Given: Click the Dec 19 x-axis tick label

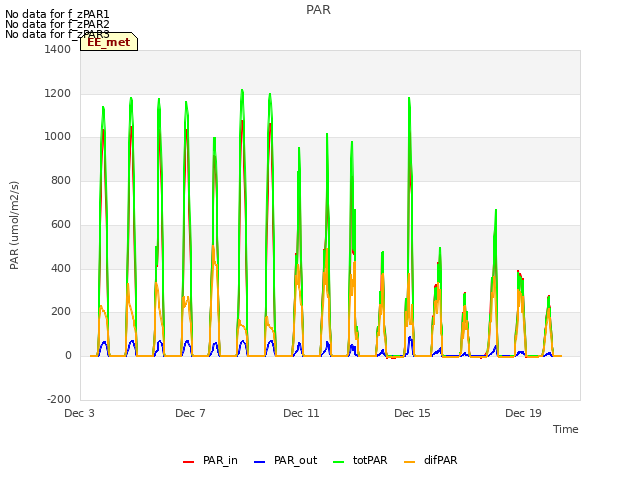Looking at the screenshot, I should click(523, 413).
